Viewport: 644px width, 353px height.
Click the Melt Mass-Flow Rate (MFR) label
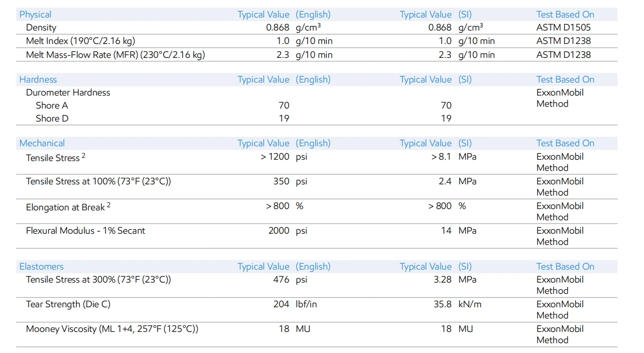115,55
